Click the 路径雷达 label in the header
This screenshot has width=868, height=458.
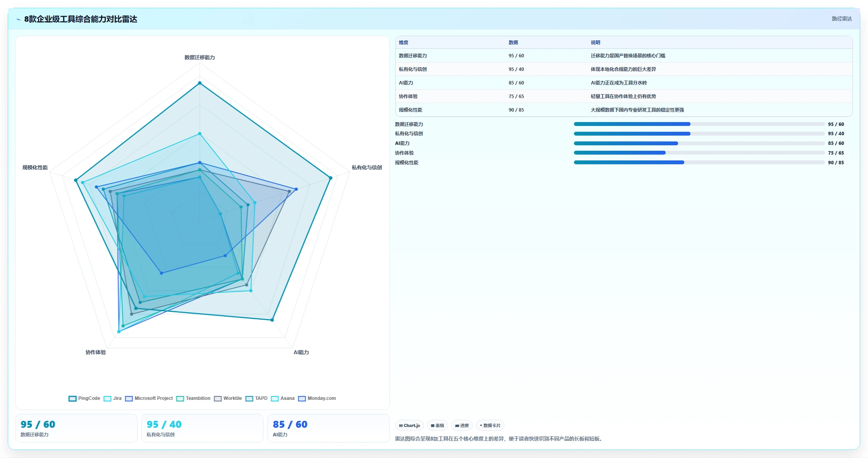[842, 19]
